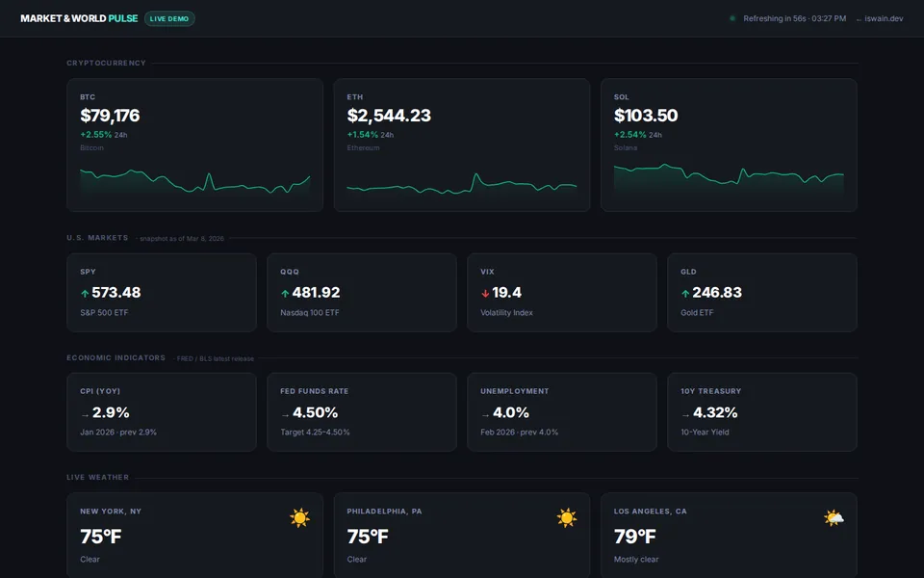Click the Volatility Index label

pyautogui.click(x=507, y=312)
